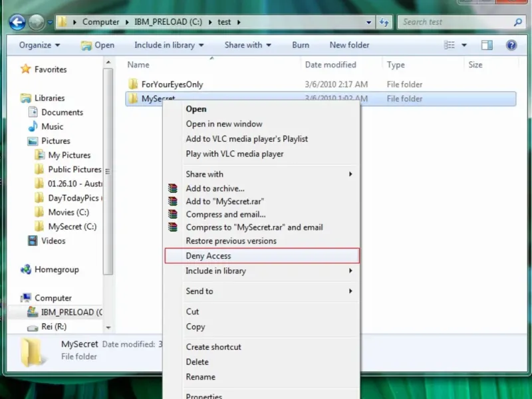The image size is (532, 399).
Task: Click the blue Help question mark icon
Action: tap(511, 45)
